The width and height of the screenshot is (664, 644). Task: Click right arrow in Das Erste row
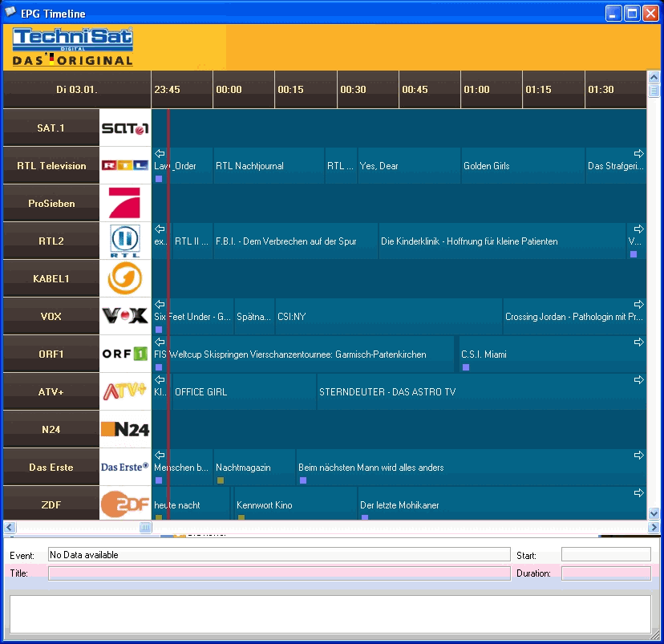pyautogui.click(x=638, y=455)
